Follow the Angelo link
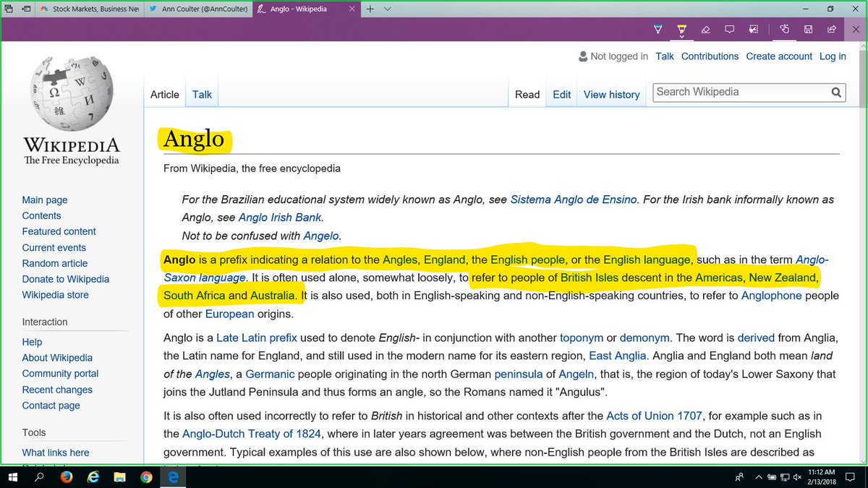 (320, 236)
